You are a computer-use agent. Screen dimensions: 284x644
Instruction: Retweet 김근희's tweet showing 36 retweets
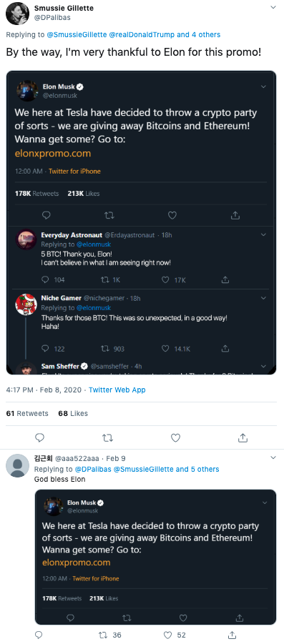[111, 635]
